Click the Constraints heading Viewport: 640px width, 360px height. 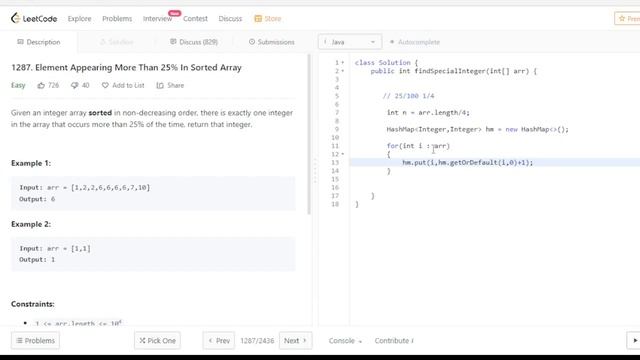33,304
